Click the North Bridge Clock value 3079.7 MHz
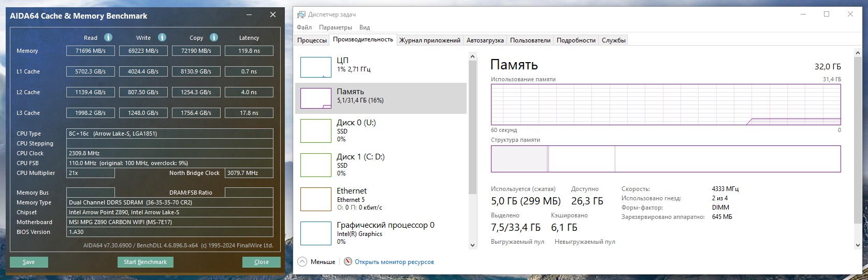Viewport: 868px width, 280px height. [249, 173]
